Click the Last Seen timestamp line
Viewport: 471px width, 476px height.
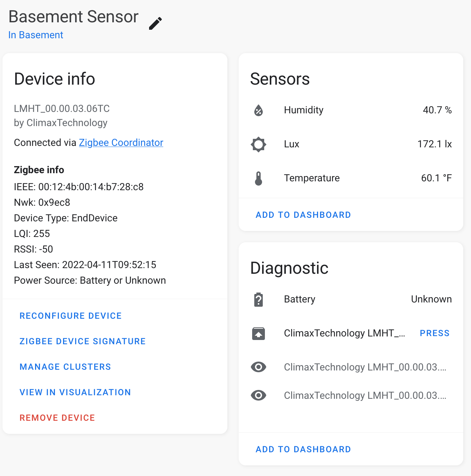(85, 265)
